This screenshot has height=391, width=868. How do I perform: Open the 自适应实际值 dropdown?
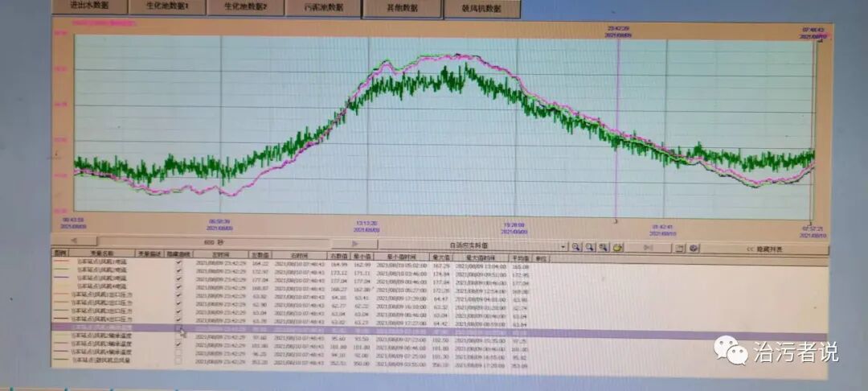tap(563, 246)
